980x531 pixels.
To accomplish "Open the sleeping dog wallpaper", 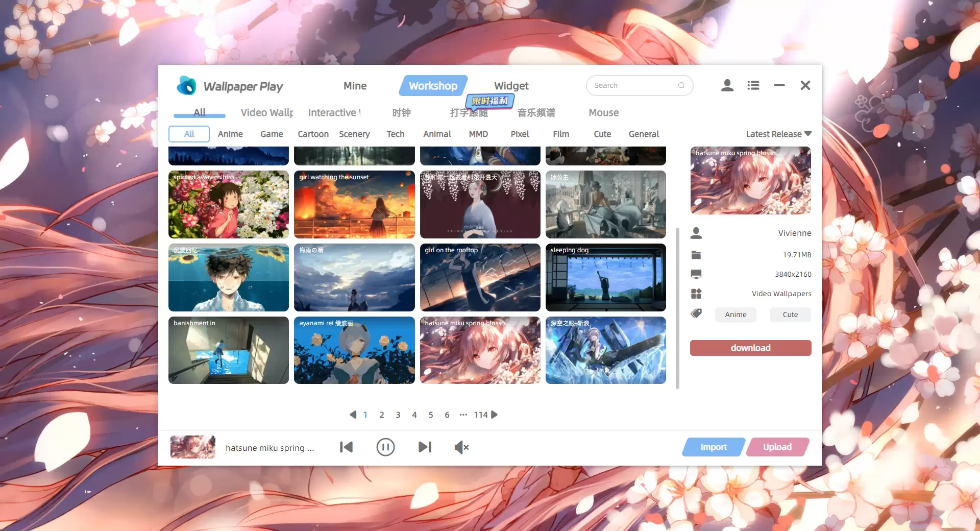I will click(606, 277).
